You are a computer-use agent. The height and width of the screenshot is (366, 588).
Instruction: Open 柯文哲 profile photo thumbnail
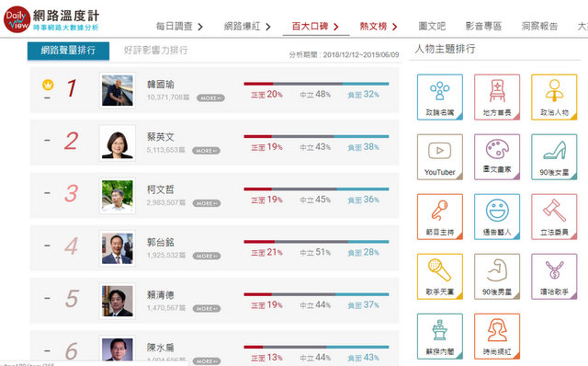[118, 196]
